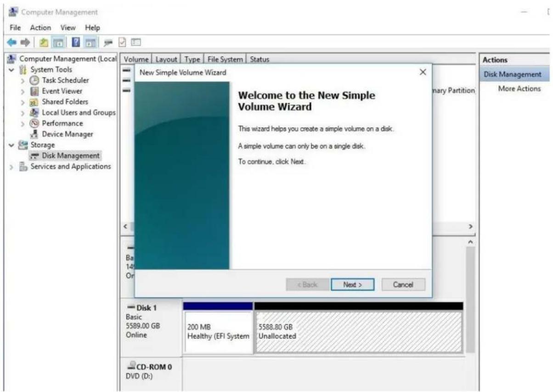The width and height of the screenshot is (553, 392).
Task: Select Disk Management under Storage
Action: [x=64, y=156]
